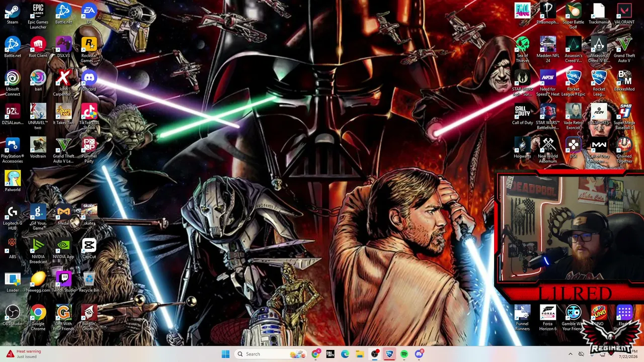Launch the NVIDIA App shortcut
644x362 pixels.
[63, 248]
